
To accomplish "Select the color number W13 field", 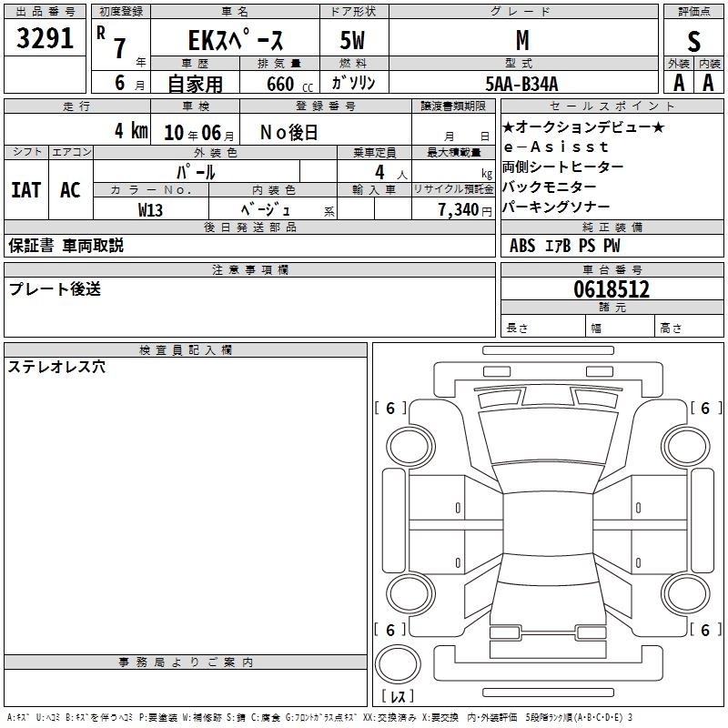I will (x=151, y=209).
